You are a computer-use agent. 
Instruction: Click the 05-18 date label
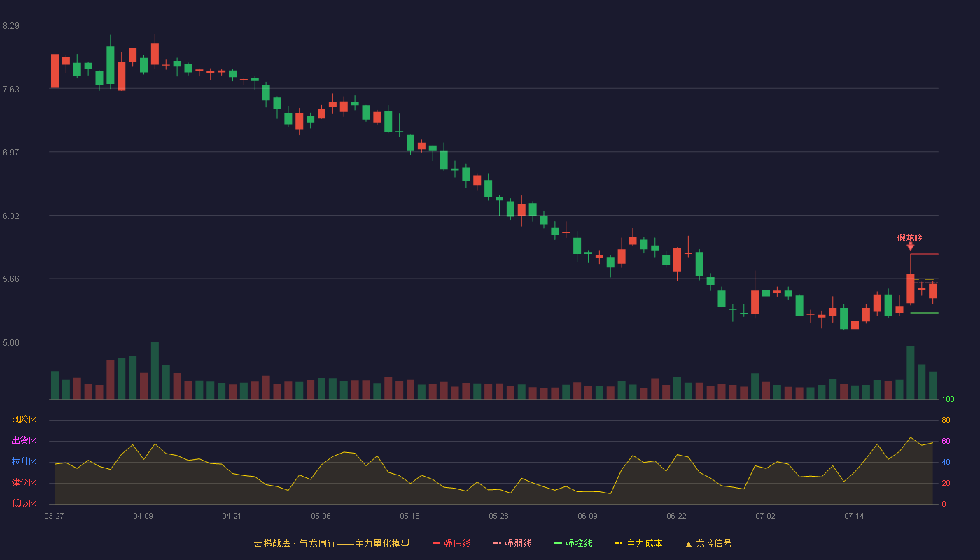pos(409,516)
